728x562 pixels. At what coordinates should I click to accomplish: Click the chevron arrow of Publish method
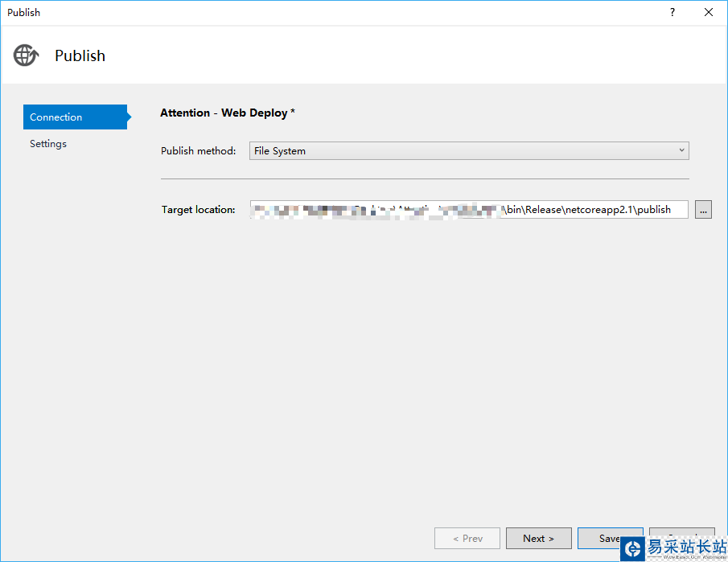[x=681, y=150]
